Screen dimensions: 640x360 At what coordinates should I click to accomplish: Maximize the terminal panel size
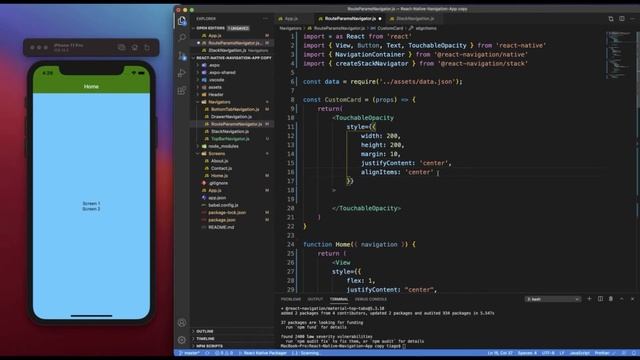click(622, 299)
